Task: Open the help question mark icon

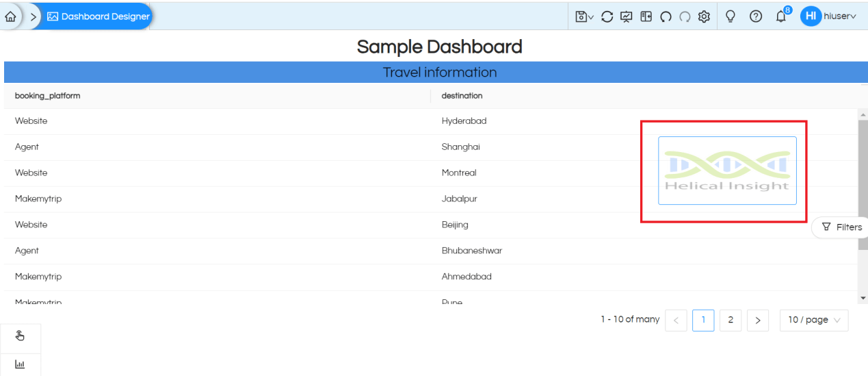Action: pos(756,16)
